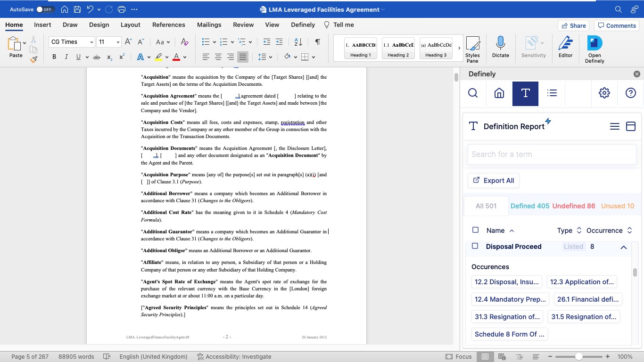This screenshot has width=644, height=362.
Task: Click the Open Definely button
Action: [x=594, y=49]
